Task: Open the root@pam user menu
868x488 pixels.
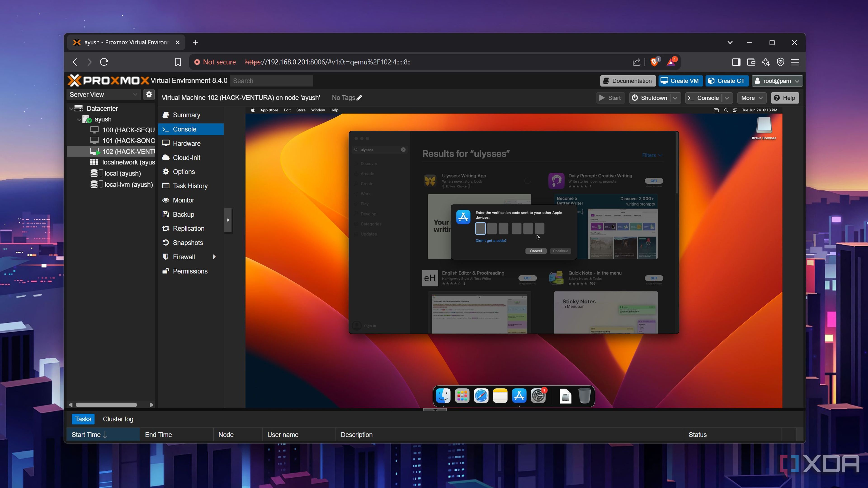Action: [x=777, y=81]
